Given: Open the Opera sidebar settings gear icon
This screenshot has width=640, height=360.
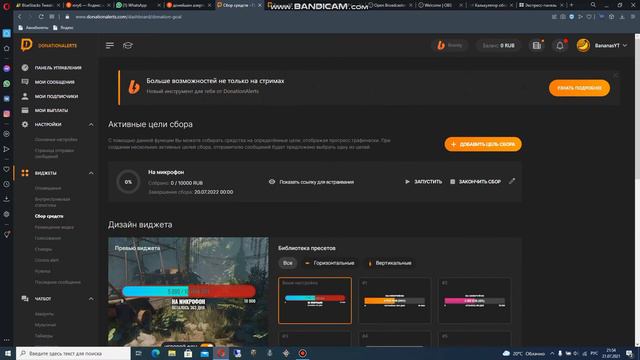Looking at the screenshot, I should click(x=7, y=214).
